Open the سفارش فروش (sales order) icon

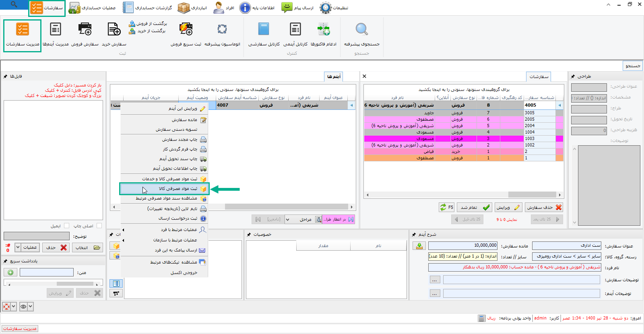point(85,30)
